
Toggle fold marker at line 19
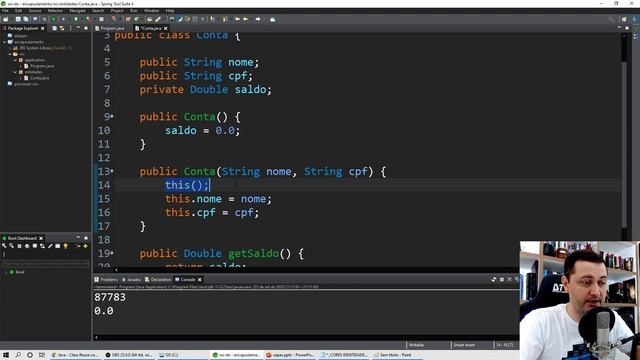[112, 253]
